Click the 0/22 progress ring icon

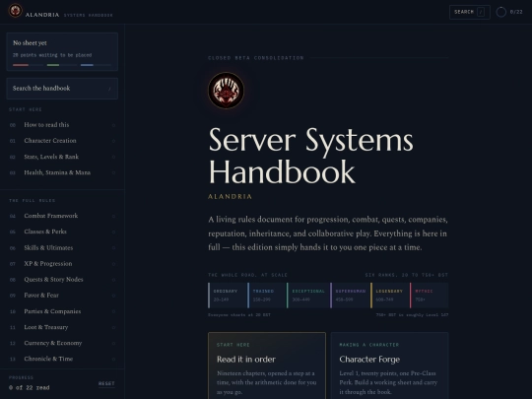tap(500, 12)
